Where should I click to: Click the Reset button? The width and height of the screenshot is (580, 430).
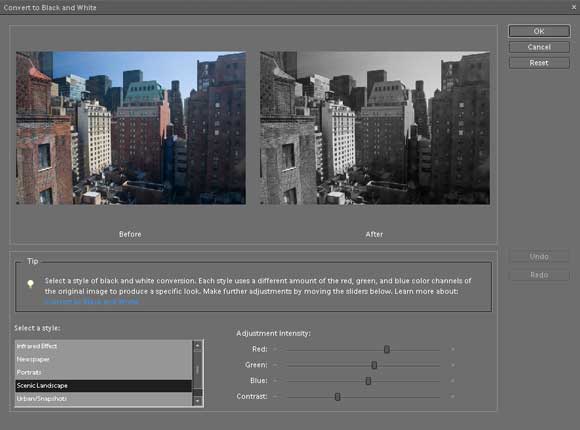coord(539,63)
